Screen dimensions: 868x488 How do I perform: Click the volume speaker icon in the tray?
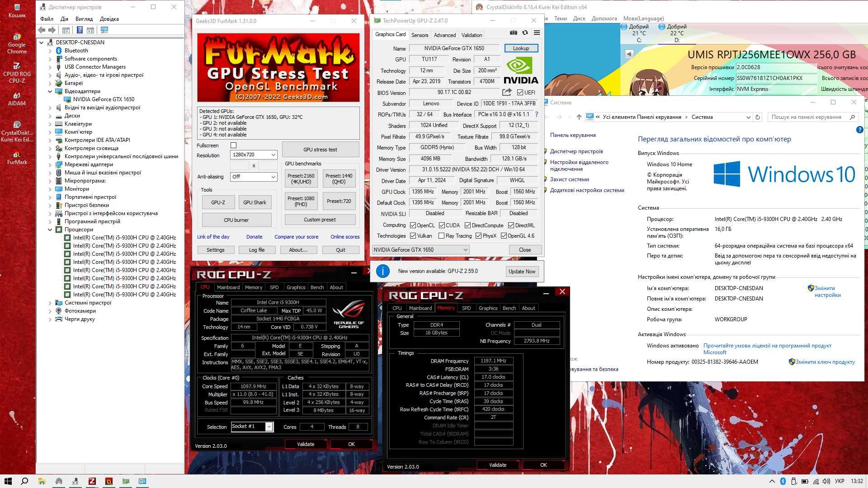(826, 481)
